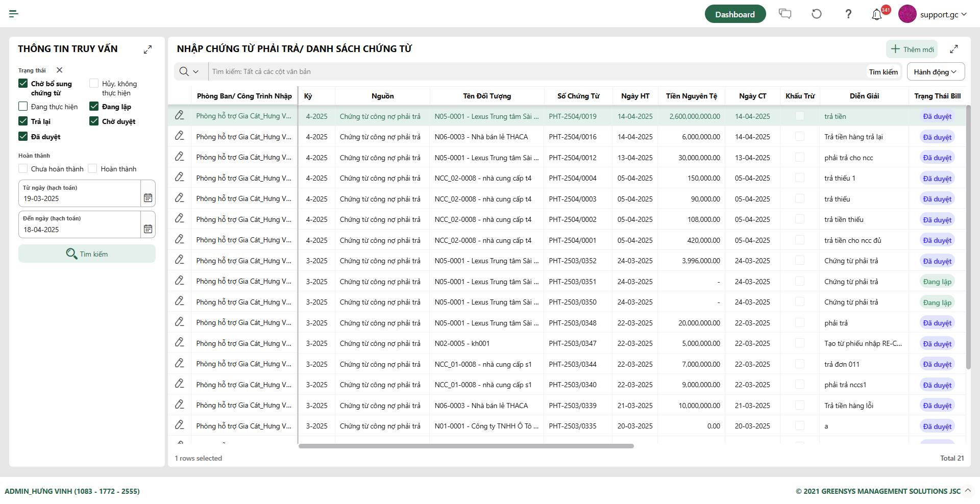Open the chat messages icon

pyautogui.click(x=785, y=14)
